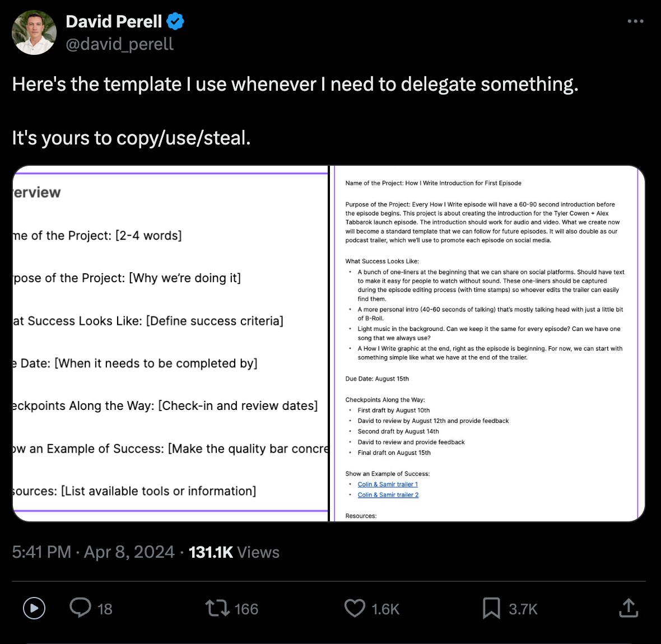
Task: Open the three-dot more options menu
Action: pyautogui.click(x=635, y=21)
